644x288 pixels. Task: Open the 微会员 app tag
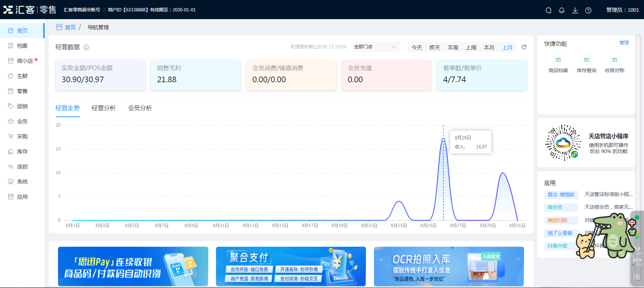(561, 207)
